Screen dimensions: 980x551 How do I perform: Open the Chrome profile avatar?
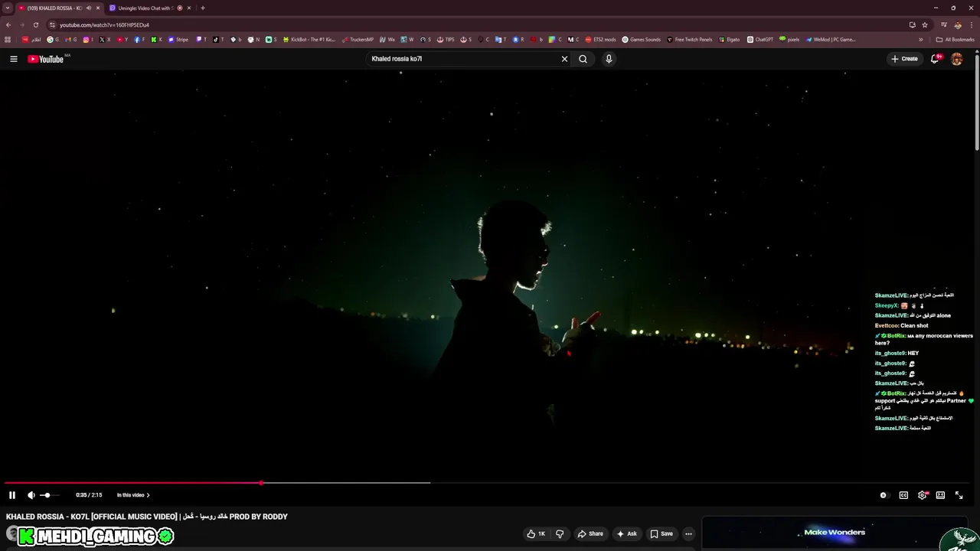click(x=958, y=24)
